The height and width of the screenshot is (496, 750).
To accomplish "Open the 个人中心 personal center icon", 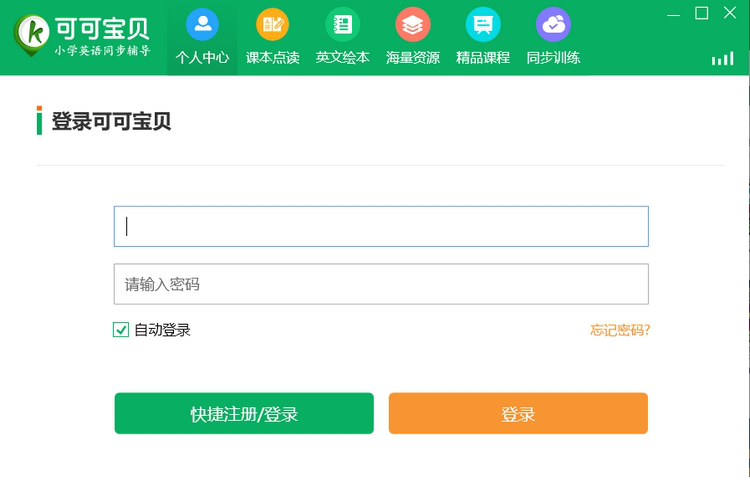I will point(202,24).
